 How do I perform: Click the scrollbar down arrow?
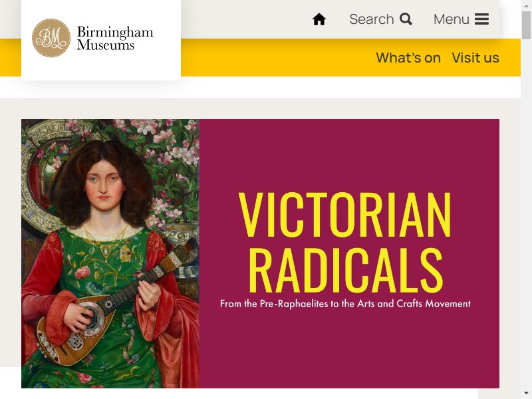pos(526,394)
